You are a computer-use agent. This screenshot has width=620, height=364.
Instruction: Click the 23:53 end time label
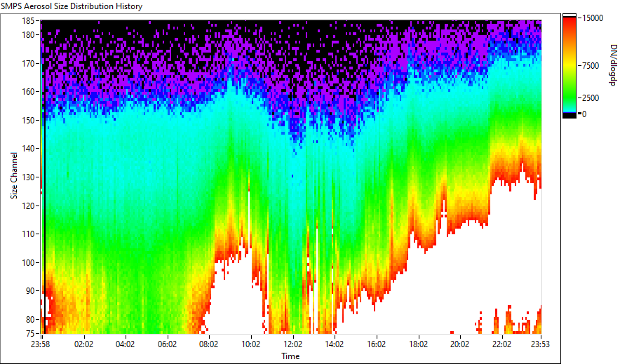pyautogui.click(x=540, y=344)
